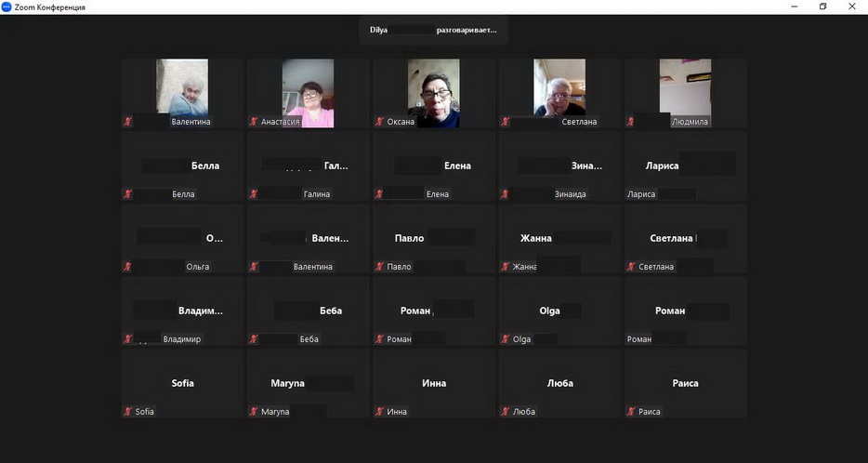Select the Оксана webcam video
Screen dimensions: 868x463
point(433,92)
